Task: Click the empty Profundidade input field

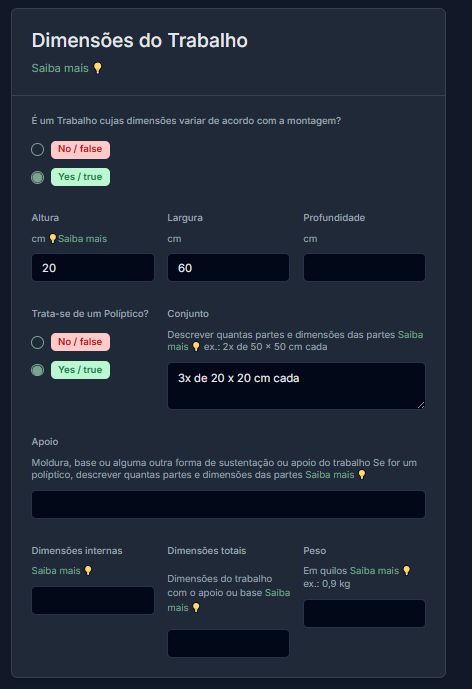Action: (x=364, y=268)
